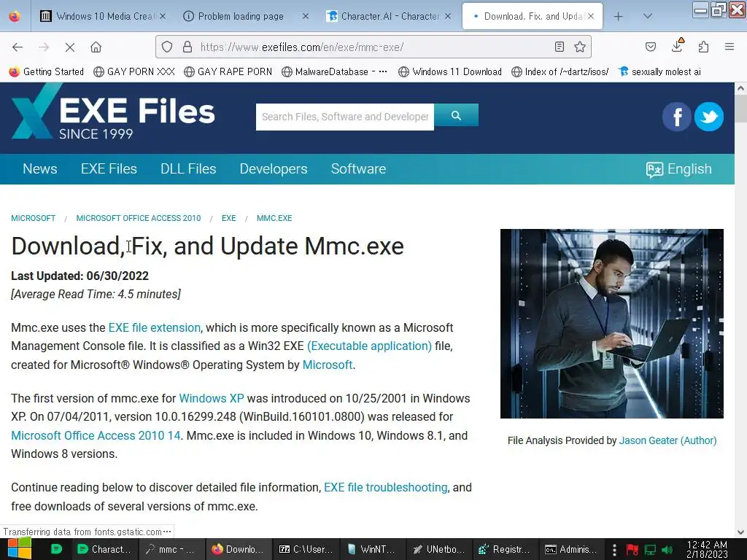Follow the Executable application link
This screenshot has height=560, width=747.
[x=369, y=346]
